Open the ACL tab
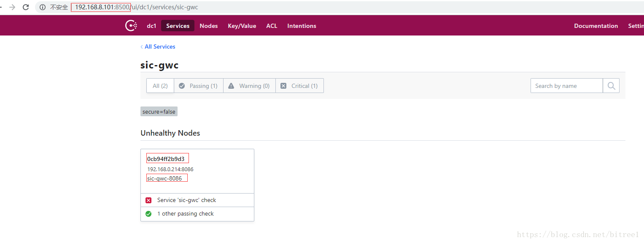This screenshot has height=243, width=644. click(x=272, y=26)
